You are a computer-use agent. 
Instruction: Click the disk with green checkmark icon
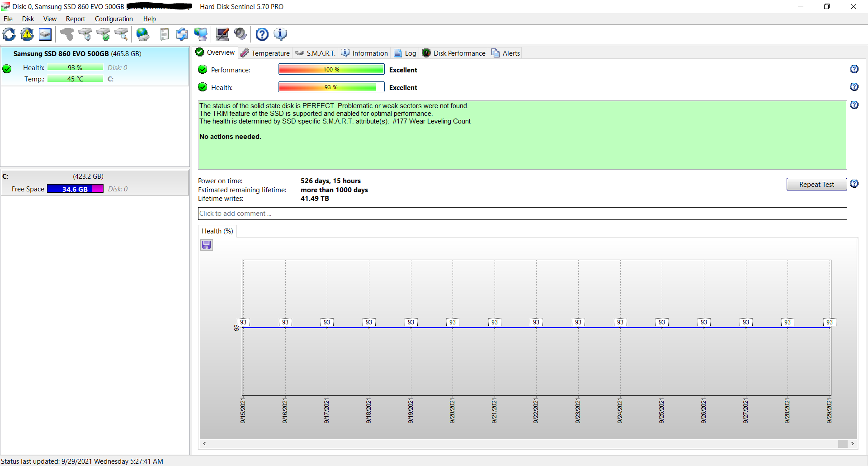103,34
